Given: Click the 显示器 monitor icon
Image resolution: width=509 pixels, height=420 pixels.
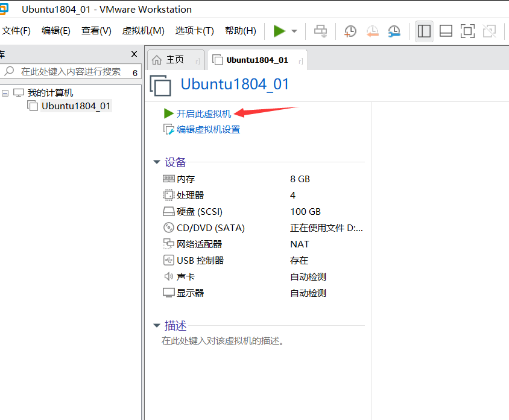Looking at the screenshot, I should [168, 293].
